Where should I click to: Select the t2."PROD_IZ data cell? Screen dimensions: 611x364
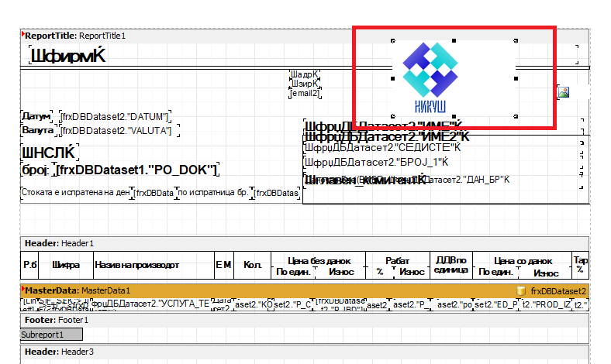point(546,304)
